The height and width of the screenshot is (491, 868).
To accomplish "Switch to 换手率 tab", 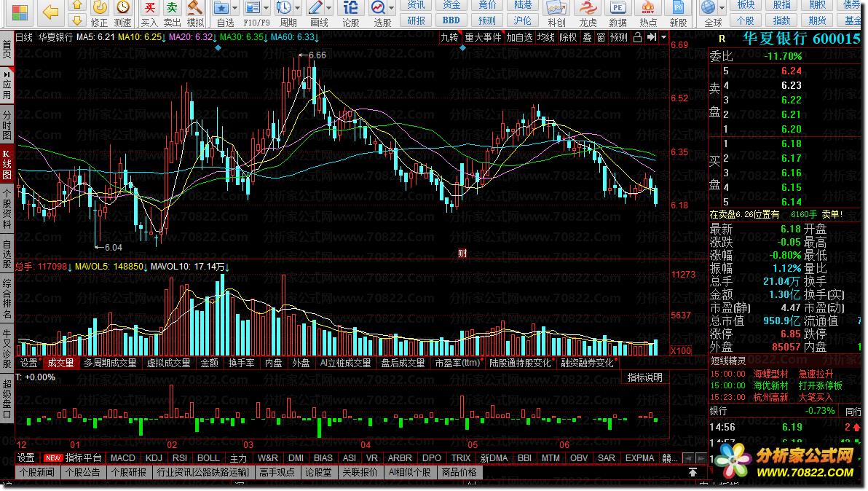I will [x=241, y=363].
